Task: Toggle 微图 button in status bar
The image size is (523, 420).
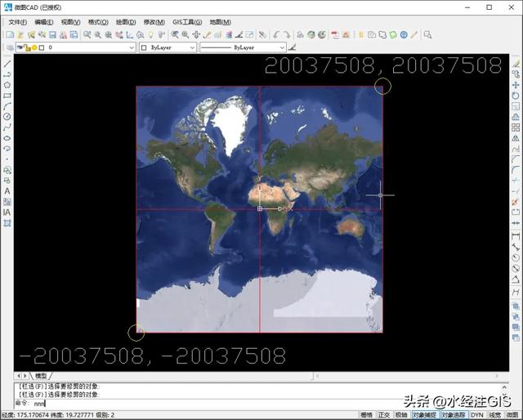Action: tap(512, 414)
